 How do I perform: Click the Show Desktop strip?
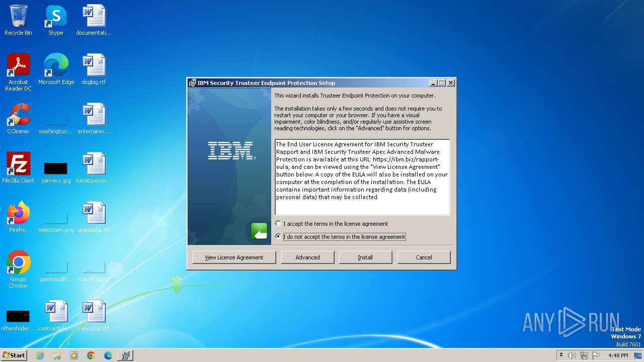tap(639, 355)
